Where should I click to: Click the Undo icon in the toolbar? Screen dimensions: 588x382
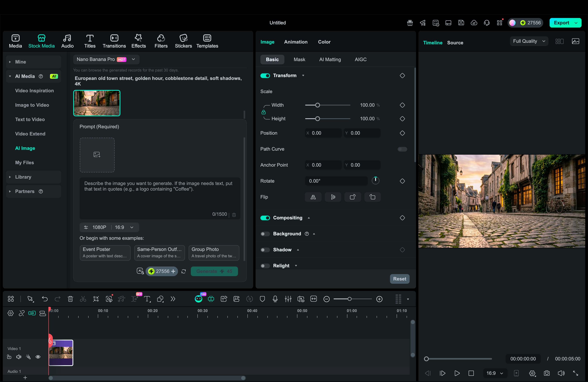(x=45, y=299)
